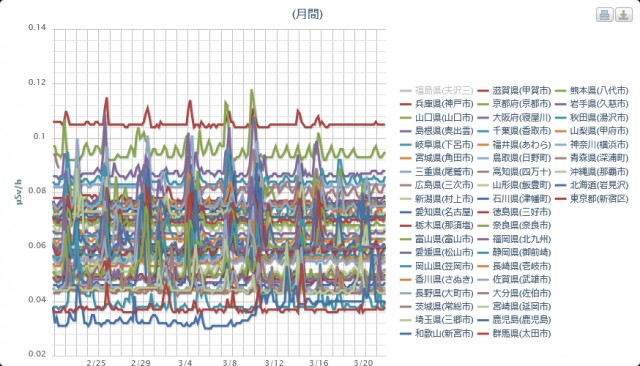Hide the 富山県(富山市) series
This screenshot has height=366, width=640.
pos(436,239)
